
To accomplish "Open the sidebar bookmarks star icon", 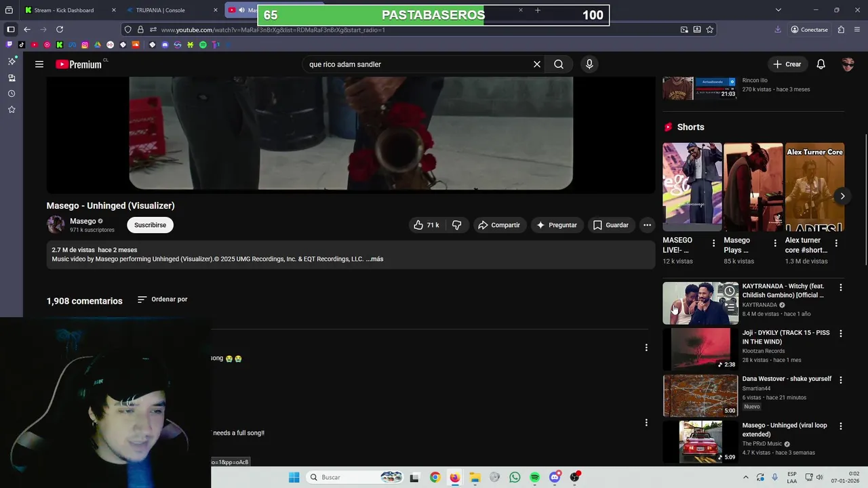I will pos(12,110).
